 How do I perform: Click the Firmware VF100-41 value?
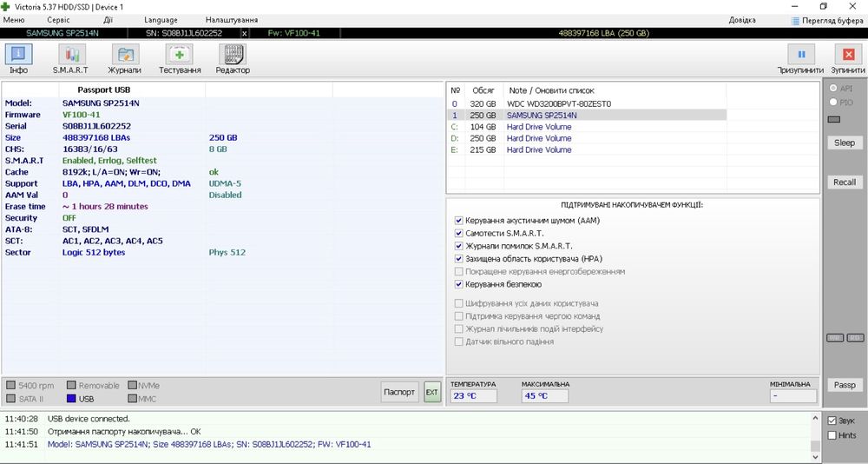pos(82,115)
